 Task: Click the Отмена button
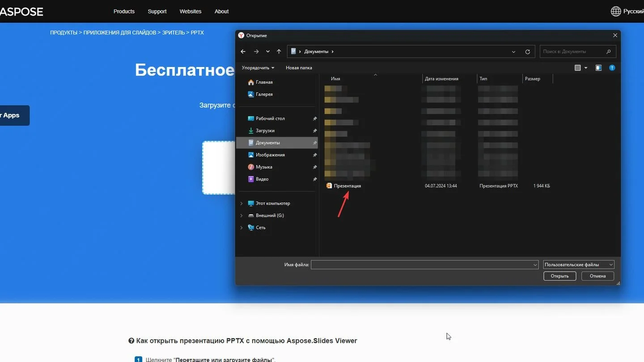pyautogui.click(x=597, y=276)
